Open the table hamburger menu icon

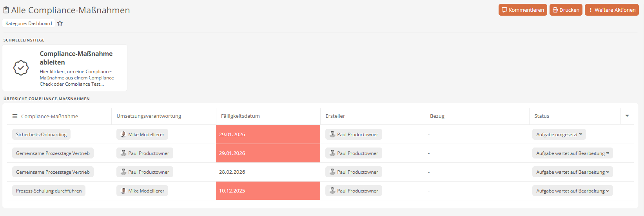click(15, 116)
